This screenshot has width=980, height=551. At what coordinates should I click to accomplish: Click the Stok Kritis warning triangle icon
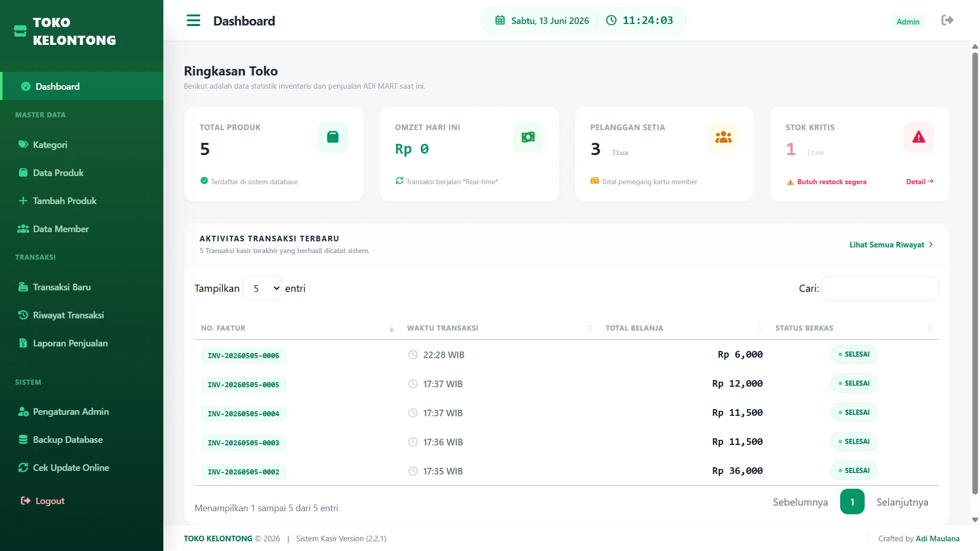coord(919,137)
